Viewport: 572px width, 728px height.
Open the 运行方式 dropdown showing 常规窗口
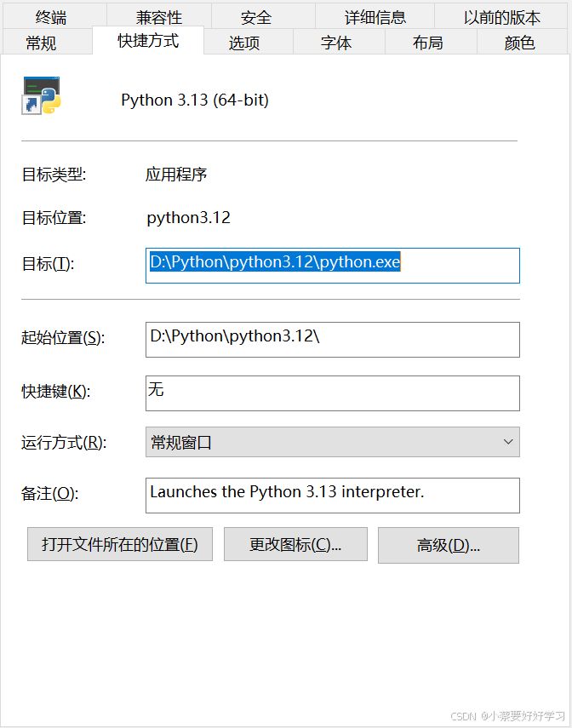click(x=332, y=442)
